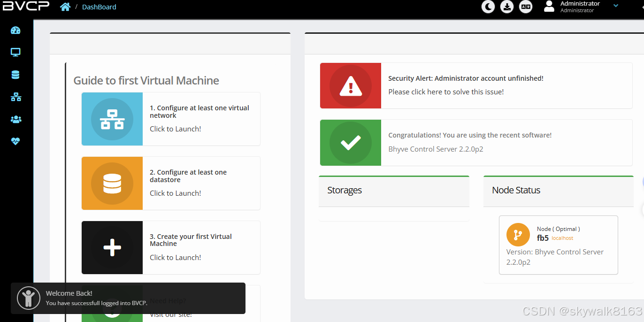Open the datastore database sidebar icon
644x322 pixels.
pos(15,75)
